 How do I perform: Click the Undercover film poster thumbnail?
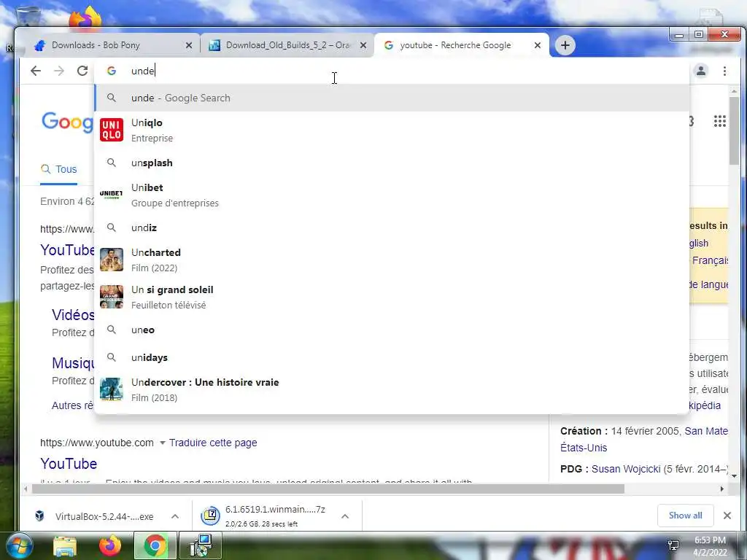112,389
